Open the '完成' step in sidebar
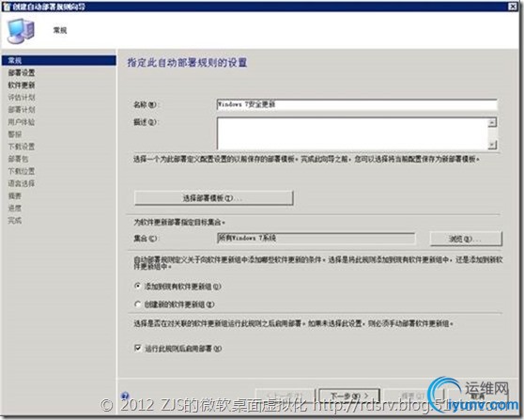Viewport: 524px width, 420px height. click(15, 221)
